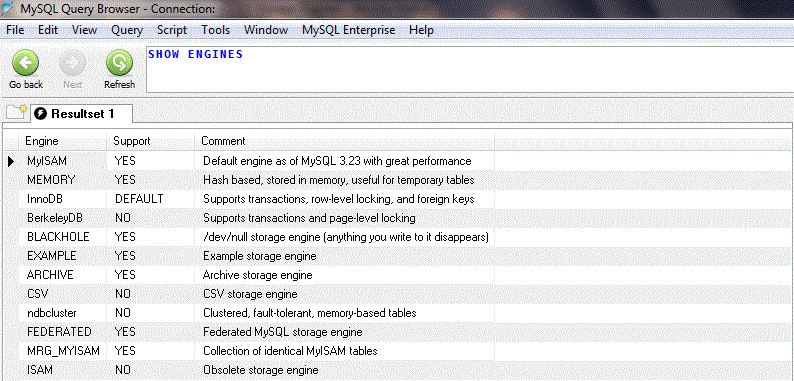The width and height of the screenshot is (794, 381).
Task: Click the row pointer arrow beside MyISAM
Action: click(12, 162)
